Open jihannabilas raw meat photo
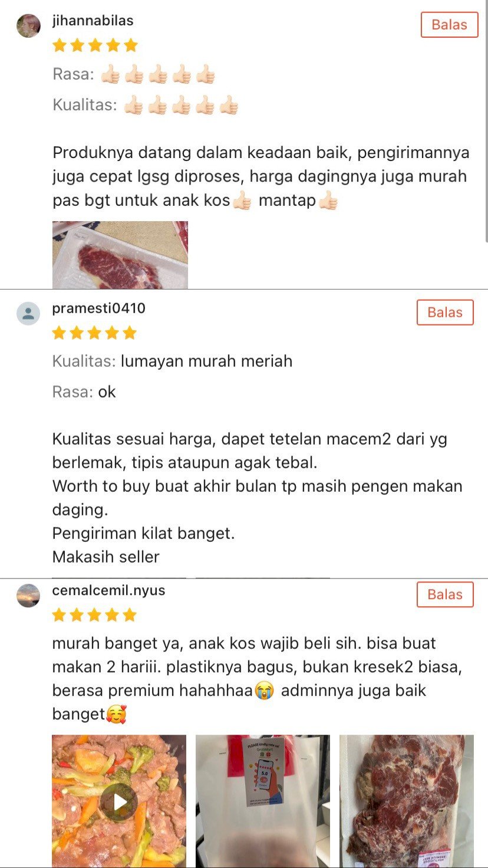The height and width of the screenshot is (868, 488). coord(120,255)
